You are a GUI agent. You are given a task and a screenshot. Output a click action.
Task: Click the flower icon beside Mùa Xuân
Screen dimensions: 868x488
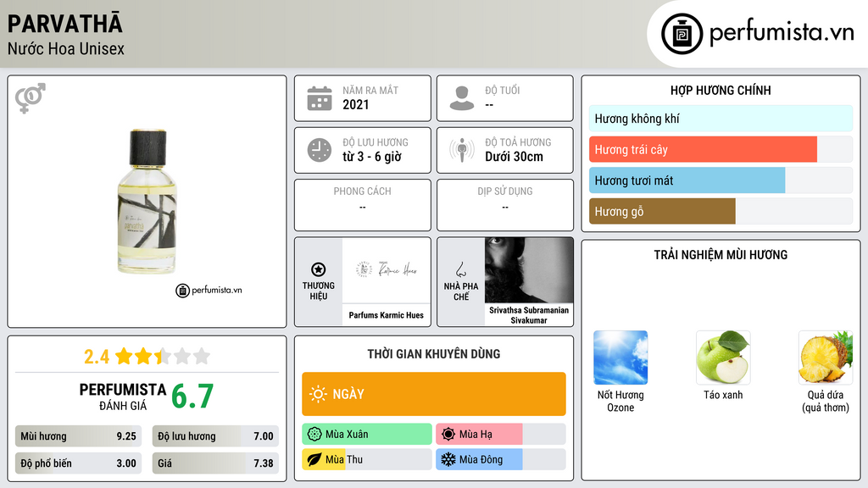[x=314, y=434]
